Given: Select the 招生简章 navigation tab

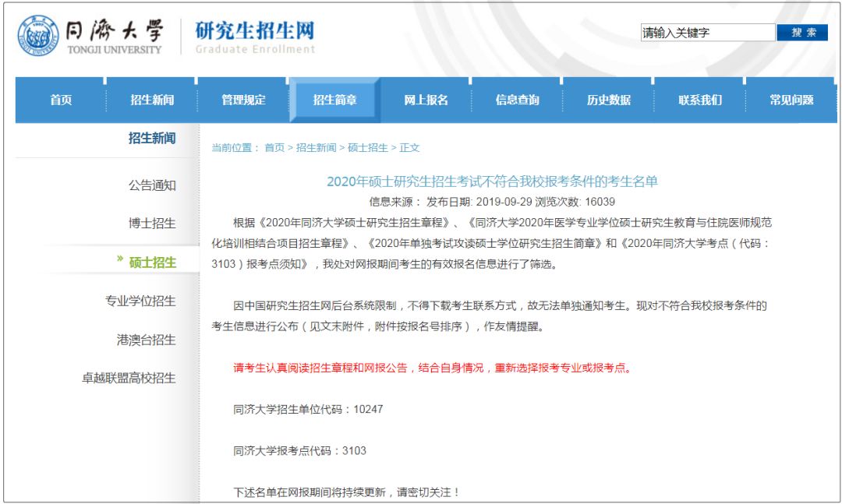Looking at the screenshot, I should point(334,100).
